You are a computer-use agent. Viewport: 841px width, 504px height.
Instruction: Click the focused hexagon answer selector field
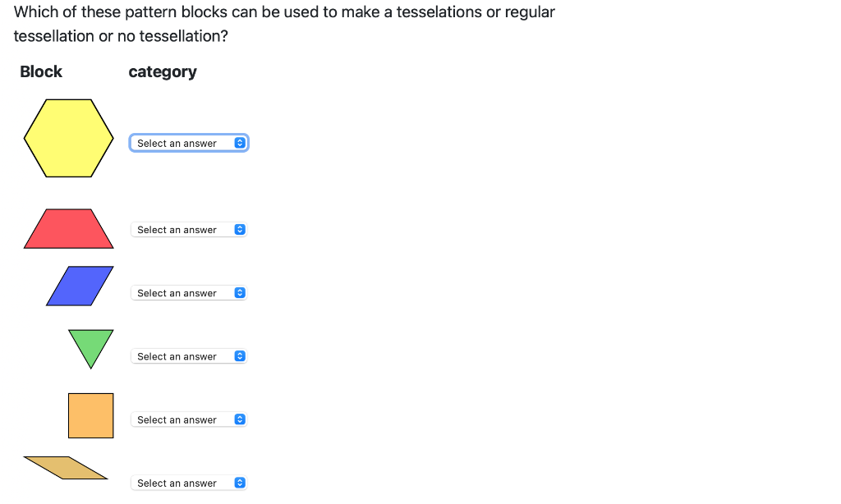coord(185,142)
